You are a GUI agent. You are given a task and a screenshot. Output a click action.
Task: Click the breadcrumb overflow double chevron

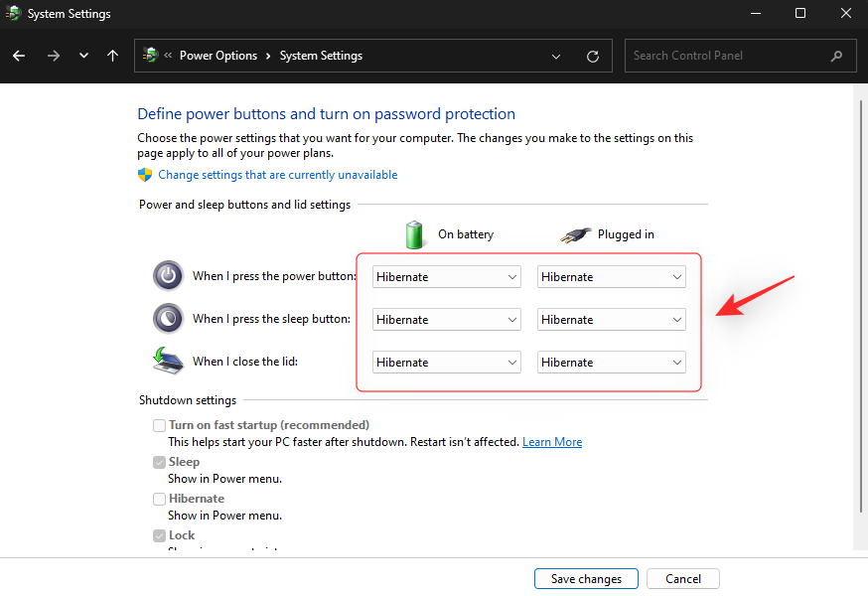coord(168,55)
